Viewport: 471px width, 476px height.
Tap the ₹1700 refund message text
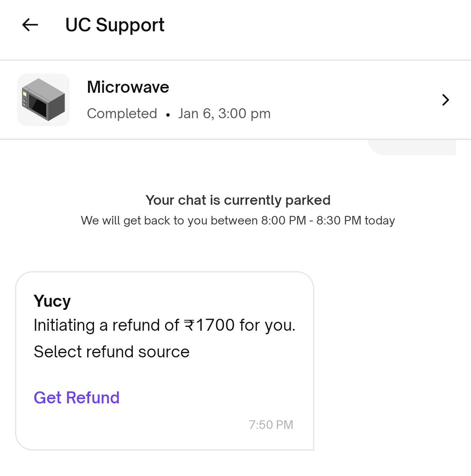[164, 325]
